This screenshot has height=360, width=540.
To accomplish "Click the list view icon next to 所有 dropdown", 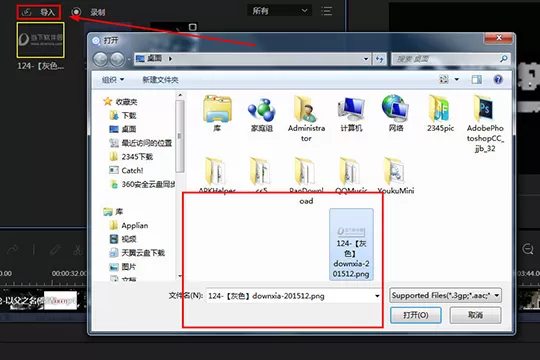I will click(326, 11).
